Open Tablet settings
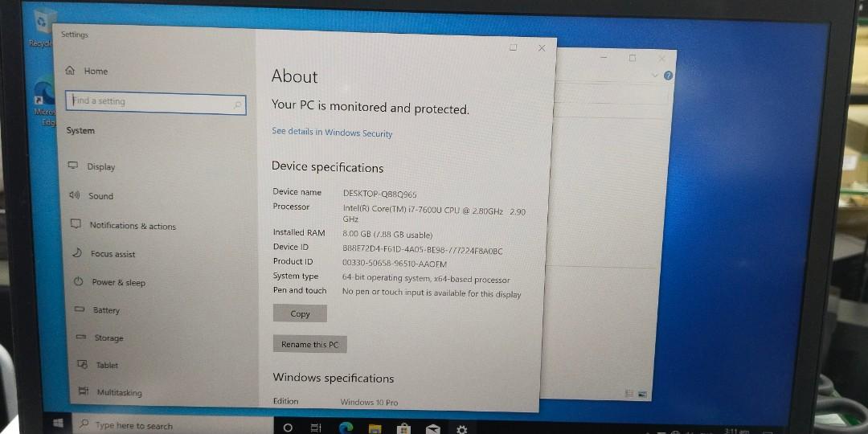Image resolution: width=868 pixels, height=434 pixels. point(98,365)
